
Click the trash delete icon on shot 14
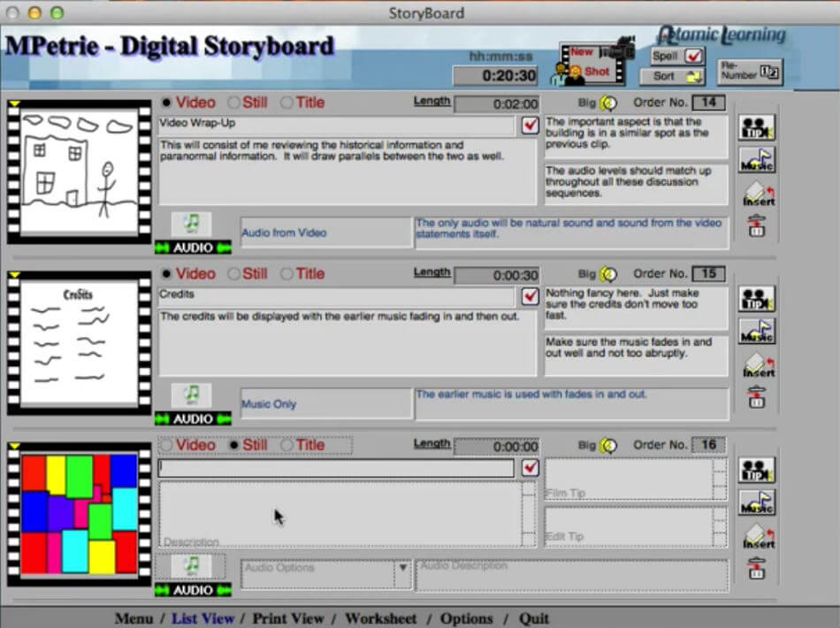point(758,226)
